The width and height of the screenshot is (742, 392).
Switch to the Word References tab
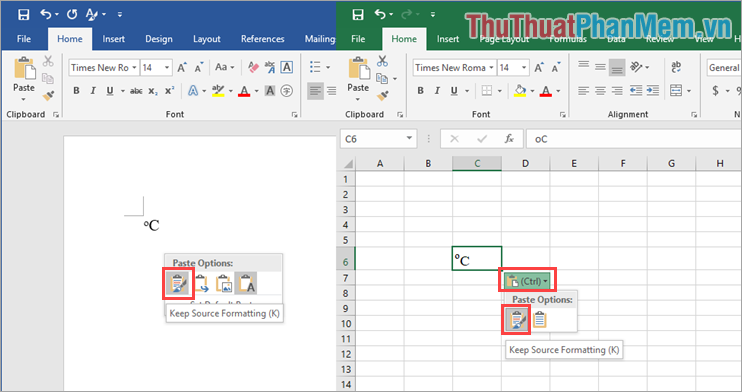[263, 39]
